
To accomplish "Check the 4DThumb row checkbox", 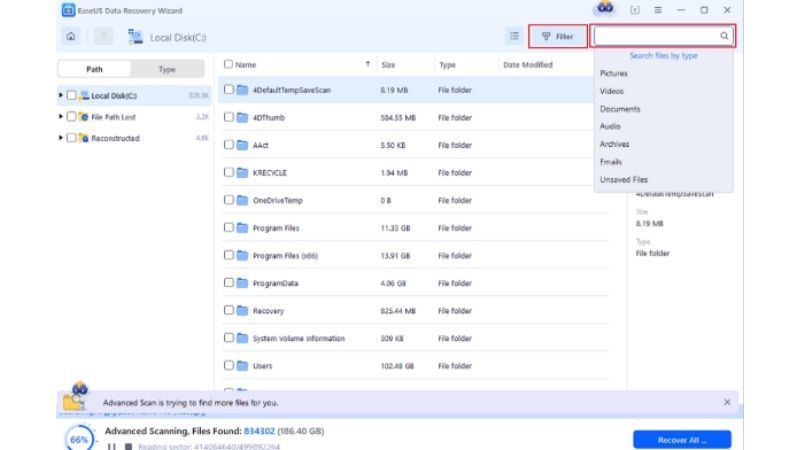I will 229,117.
